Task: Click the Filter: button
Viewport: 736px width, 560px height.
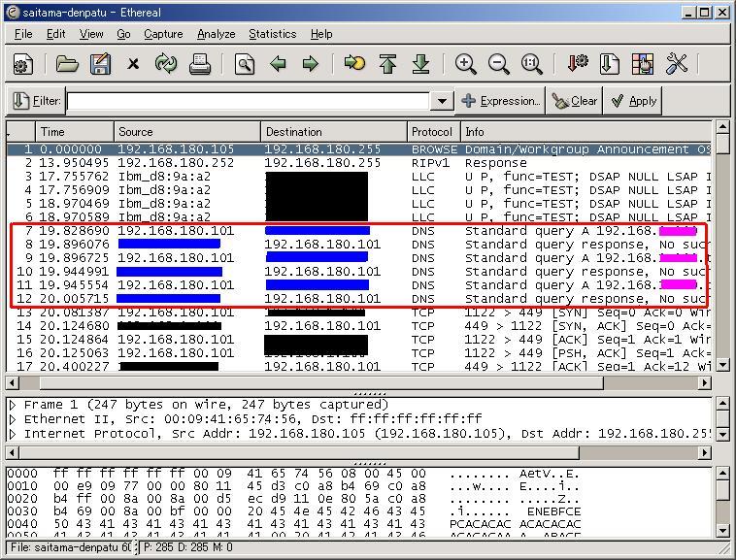Action: pyautogui.click(x=36, y=101)
